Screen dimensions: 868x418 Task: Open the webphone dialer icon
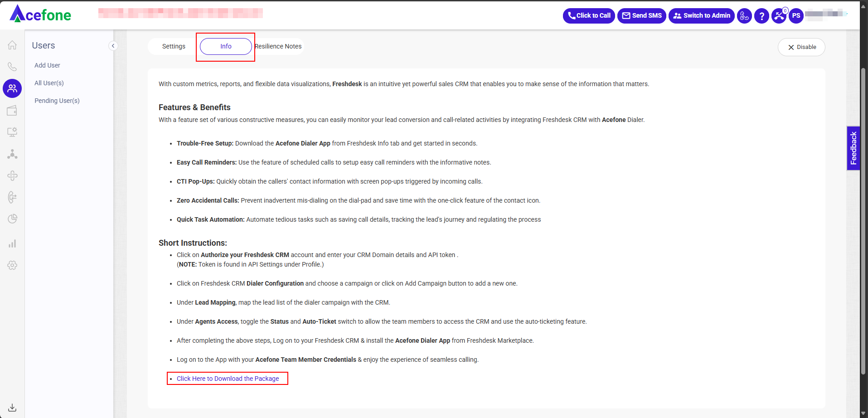coord(744,16)
